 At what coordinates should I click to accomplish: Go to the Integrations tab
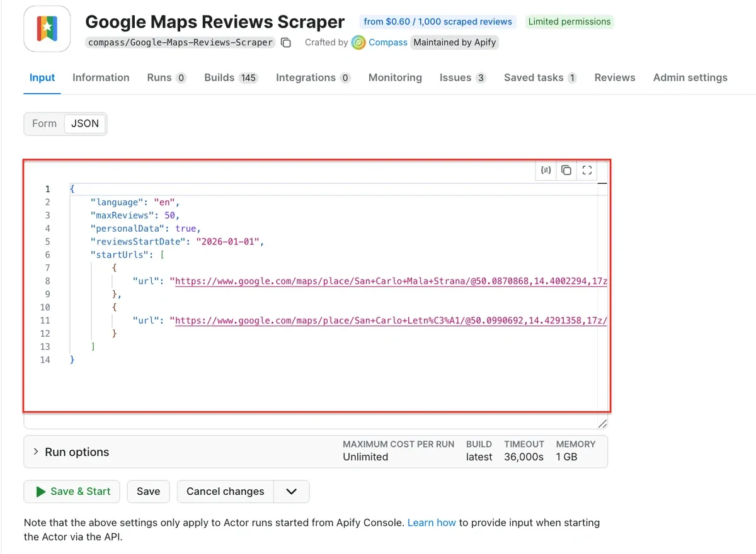[x=313, y=77]
